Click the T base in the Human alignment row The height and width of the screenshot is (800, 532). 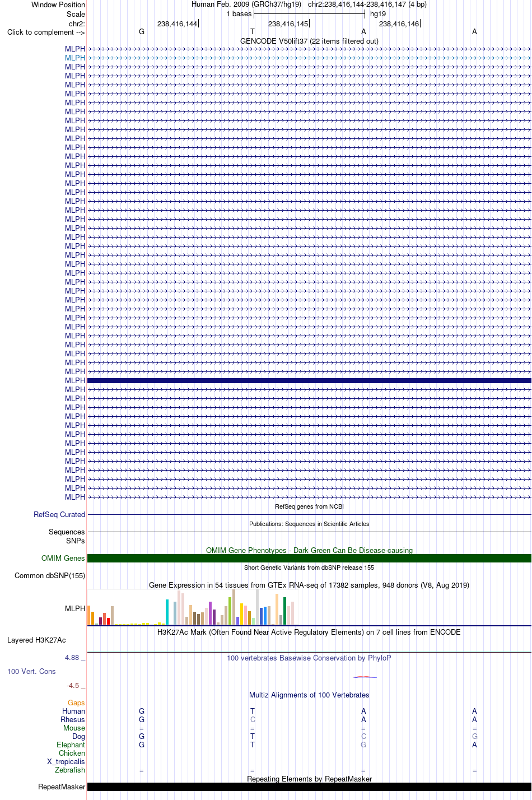pos(253,711)
